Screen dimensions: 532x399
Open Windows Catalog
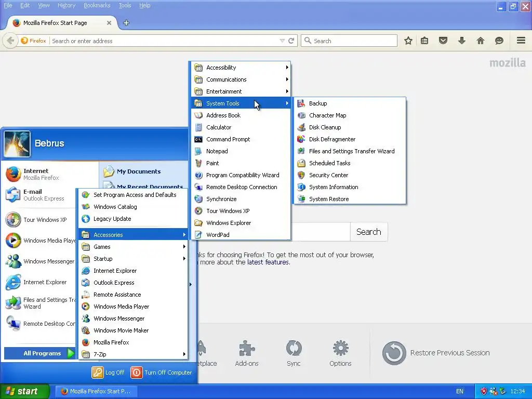(134, 207)
